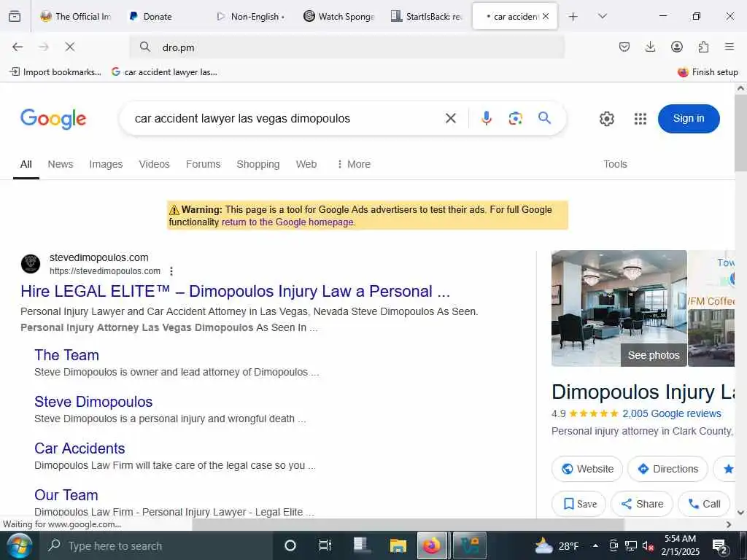The width and height of the screenshot is (747, 560).
Task: Start Google voice search microphone
Action: point(486,118)
